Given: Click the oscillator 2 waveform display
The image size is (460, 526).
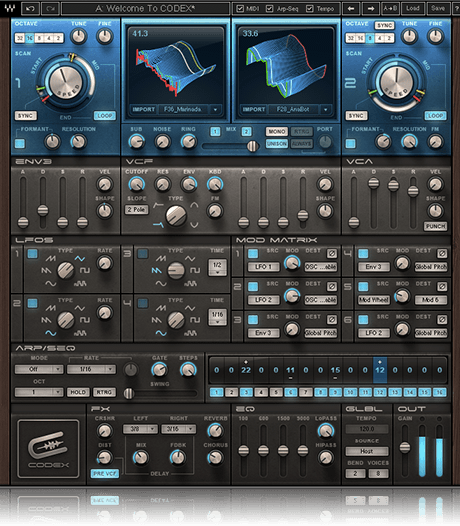Looking at the screenshot, I should click(286, 66).
